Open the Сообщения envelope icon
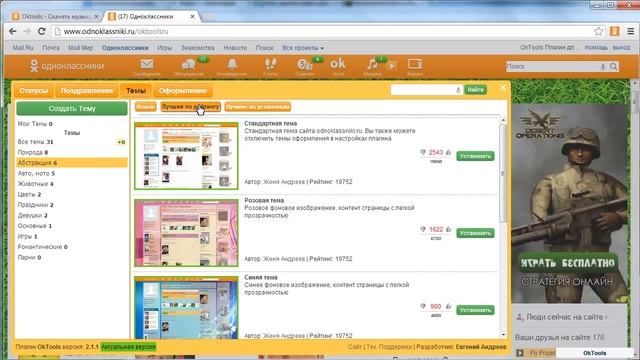Viewport: 640px width, 360px height. [147, 64]
